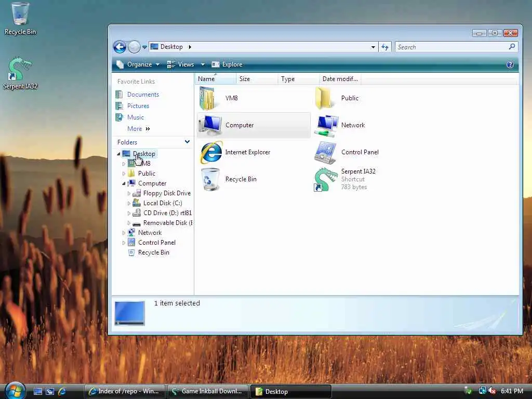The height and width of the screenshot is (399, 532).
Task: Open the Views dropdown arrow
Action: (x=203, y=64)
